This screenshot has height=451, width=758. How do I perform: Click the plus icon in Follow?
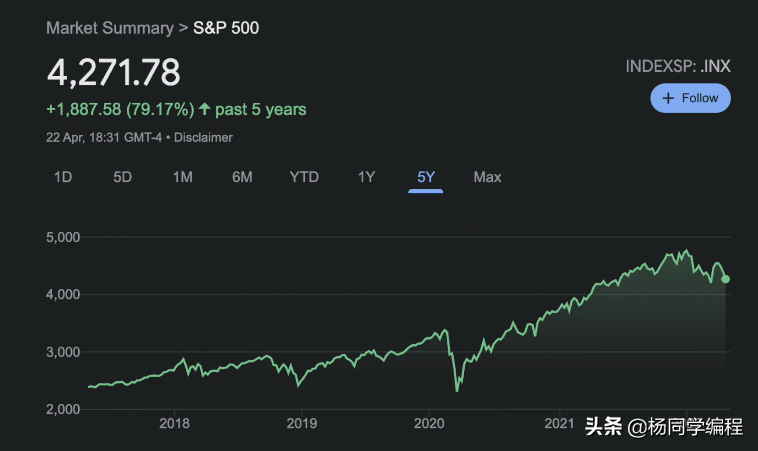[668, 98]
